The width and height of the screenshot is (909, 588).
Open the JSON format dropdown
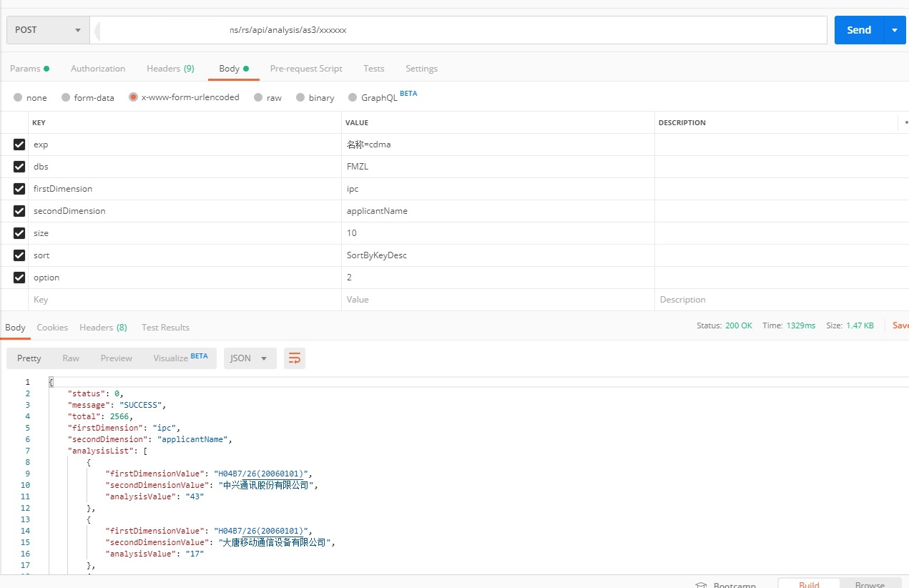click(x=250, y=358)
